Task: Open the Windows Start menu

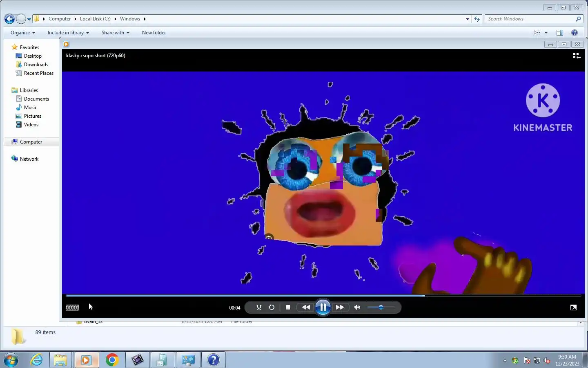Action: (11, 360)
